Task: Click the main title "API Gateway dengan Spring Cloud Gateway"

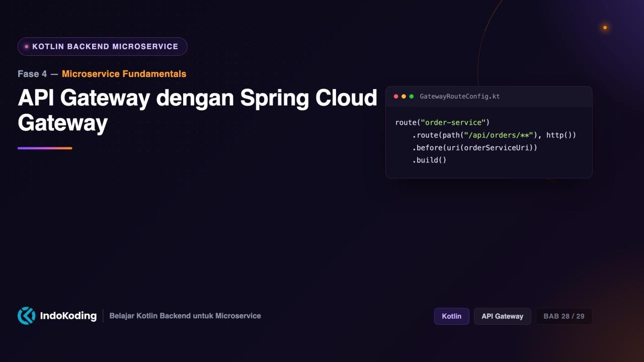Action: 197,111
